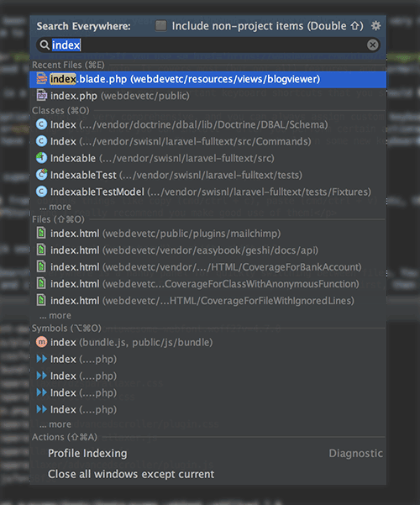Viewport: 420px width, 505px height.
Task: Click the Symbols section header
Action: (x=66, y=329)
